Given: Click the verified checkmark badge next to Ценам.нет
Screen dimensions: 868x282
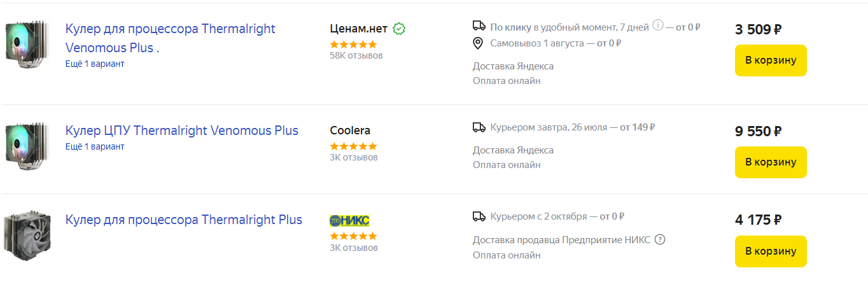Looking at the screenshot, I should click(400, 29).
